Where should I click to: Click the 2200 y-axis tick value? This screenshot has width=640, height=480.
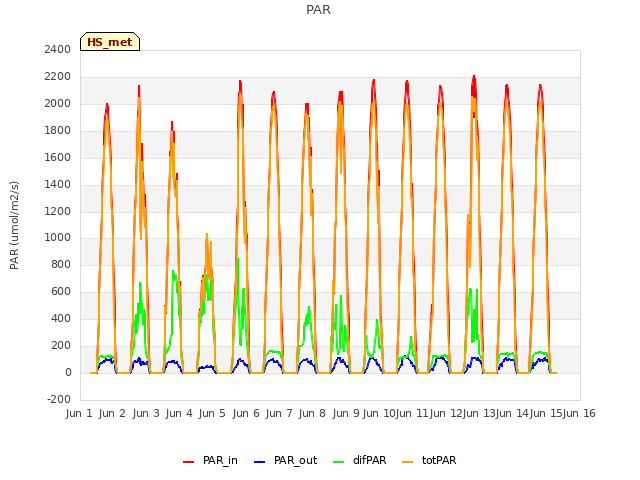pos(58,76)
